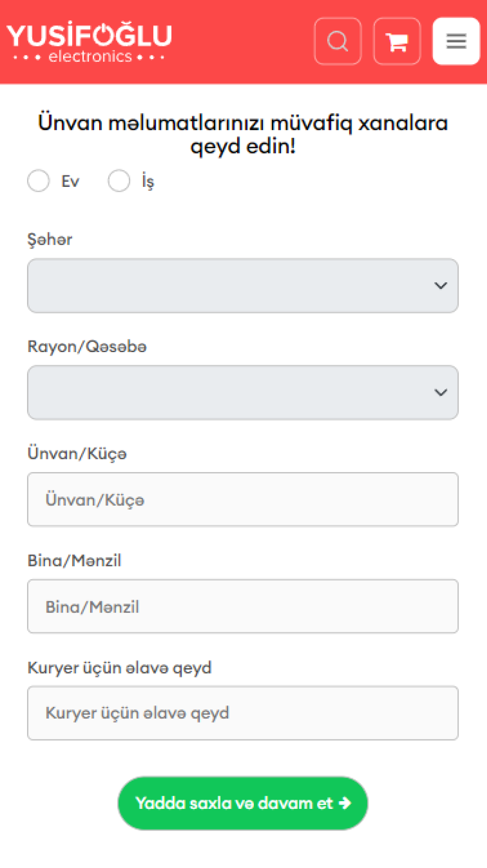Click the Bina/Mənzil field label
The height and width of the screenshot is (868, 487).
tap(74, 561)
